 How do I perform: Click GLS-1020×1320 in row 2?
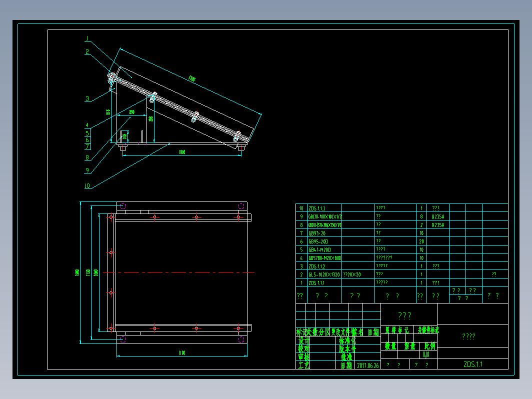tap(324, 274)
